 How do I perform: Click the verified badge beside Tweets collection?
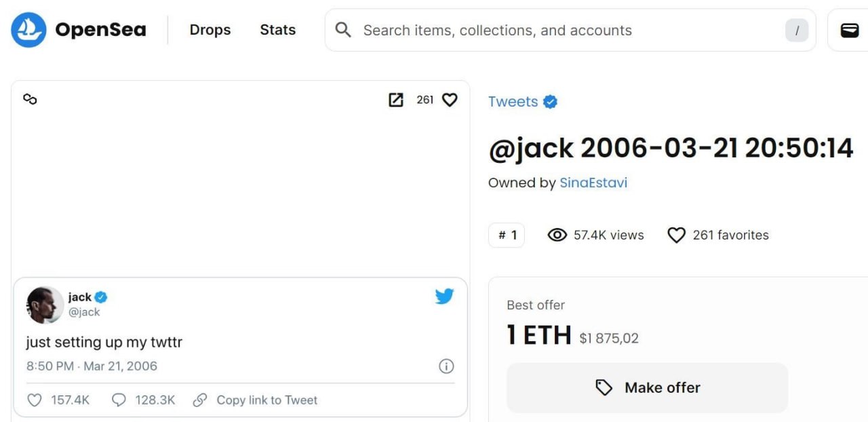point(551,102)
